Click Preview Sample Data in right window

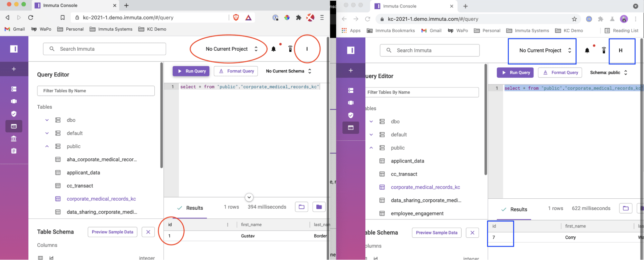[x=437, y=233]
